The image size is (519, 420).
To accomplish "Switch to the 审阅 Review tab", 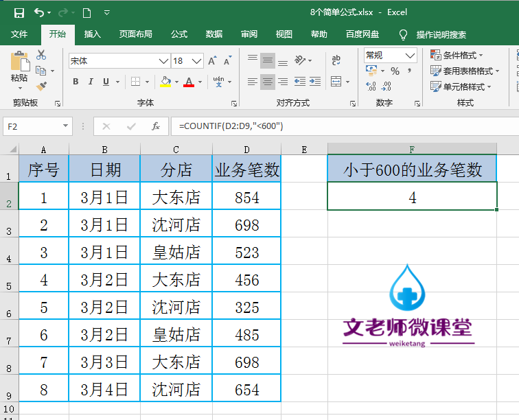I will pos(249,34).
